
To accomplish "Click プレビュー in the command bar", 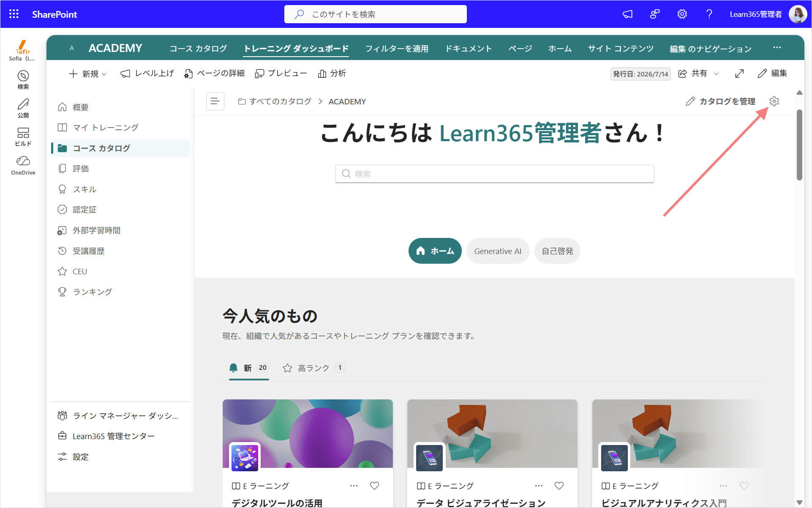I will point(281,74).
